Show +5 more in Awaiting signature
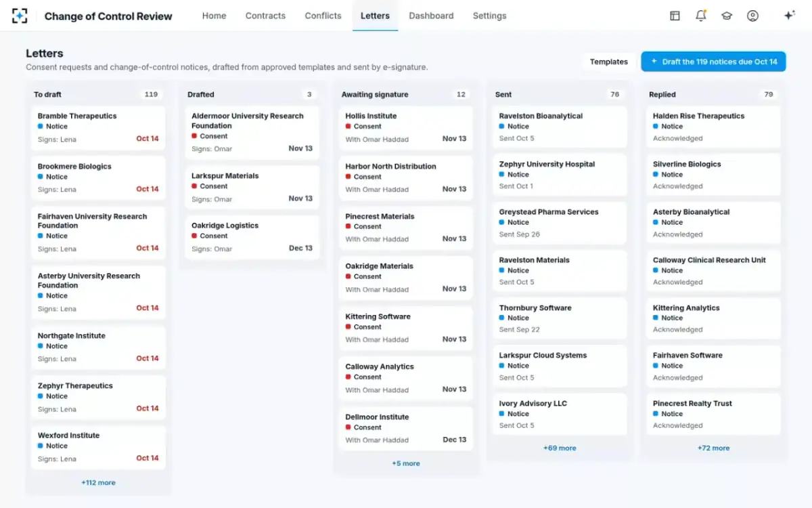 coord(406,464)
